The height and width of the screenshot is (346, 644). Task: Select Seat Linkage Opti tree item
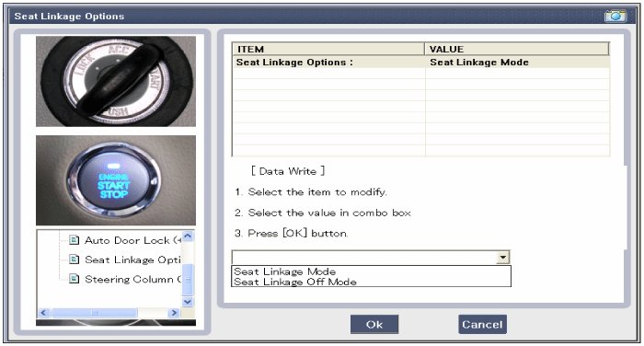(x=132, y=259)
